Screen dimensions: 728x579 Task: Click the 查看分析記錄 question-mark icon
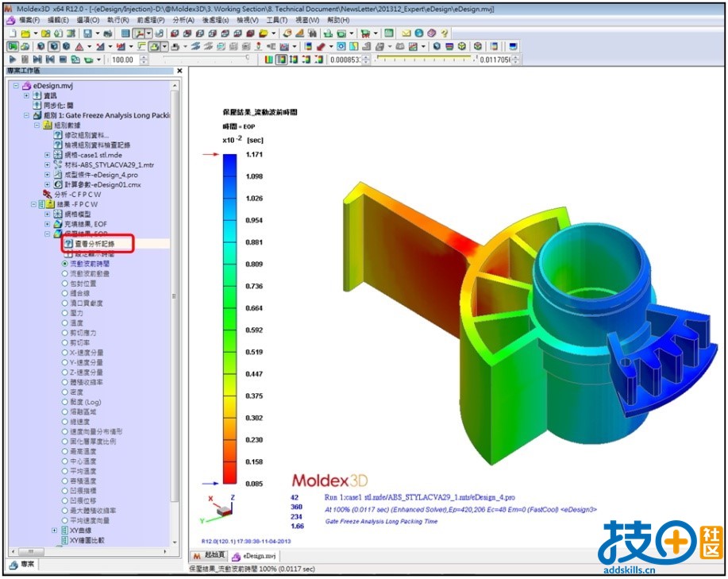pyautogui.click(x=69, y=244)
